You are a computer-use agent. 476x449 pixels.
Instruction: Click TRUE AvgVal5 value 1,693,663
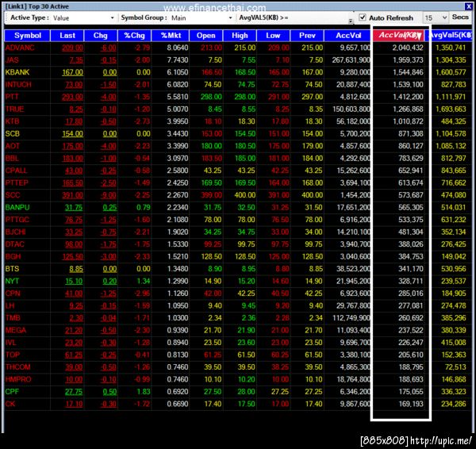coord(451,109)
